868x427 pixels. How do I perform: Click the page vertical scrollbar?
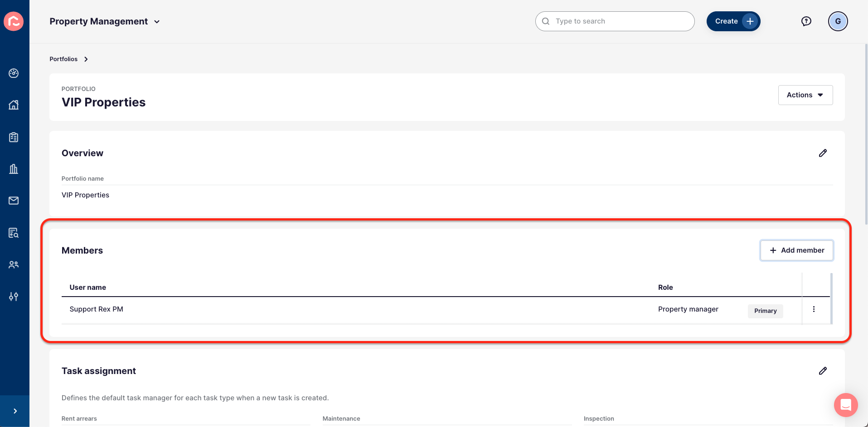pyautogui.click(x=866, y=134)
